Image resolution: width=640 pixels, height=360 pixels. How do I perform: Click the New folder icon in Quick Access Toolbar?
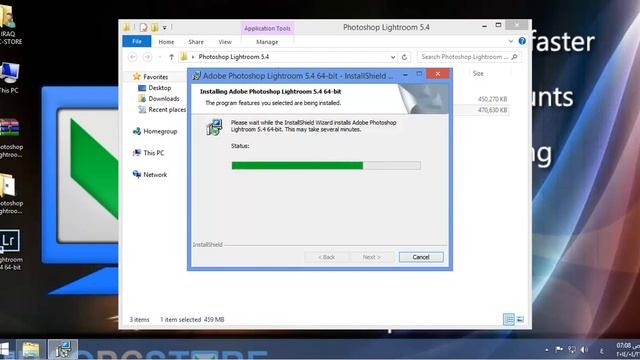[x=154, y=28]
